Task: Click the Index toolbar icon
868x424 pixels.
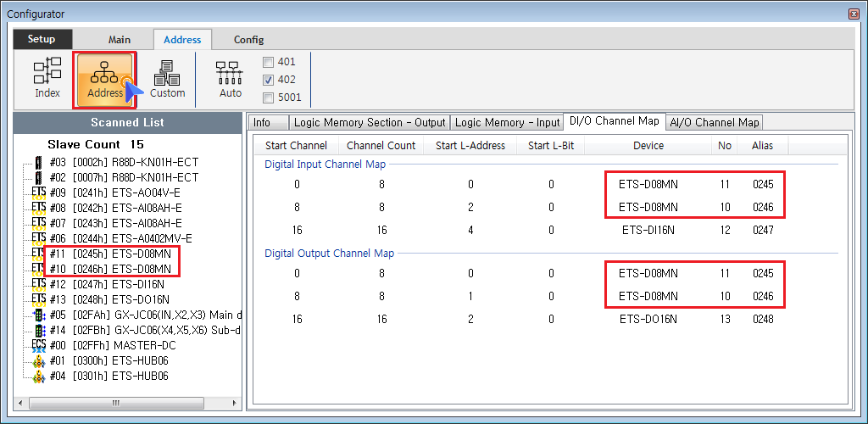Action: coord(47,79)
